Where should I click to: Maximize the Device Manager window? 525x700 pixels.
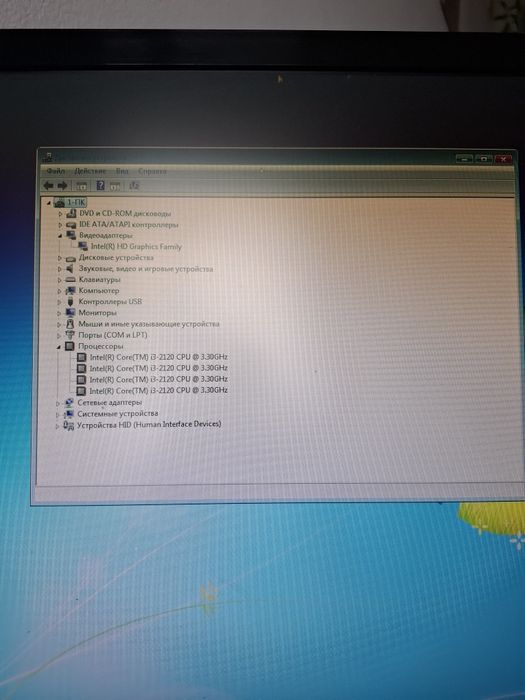click(483, 159)
